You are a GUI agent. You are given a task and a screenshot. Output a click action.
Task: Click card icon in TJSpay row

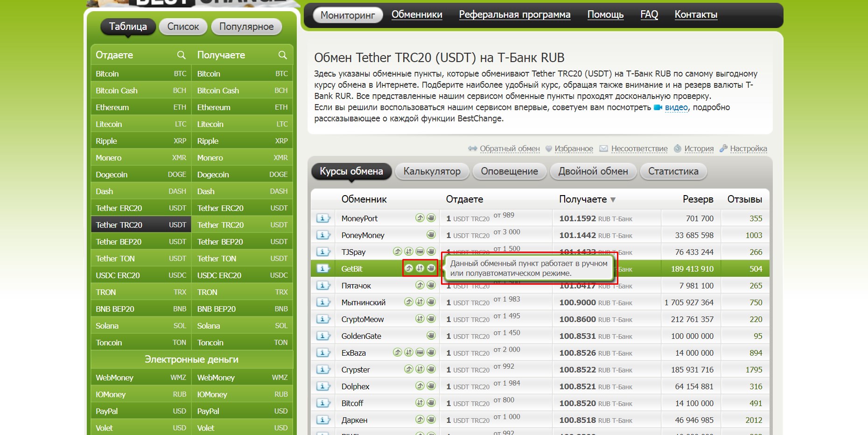[x=420, y=251]
